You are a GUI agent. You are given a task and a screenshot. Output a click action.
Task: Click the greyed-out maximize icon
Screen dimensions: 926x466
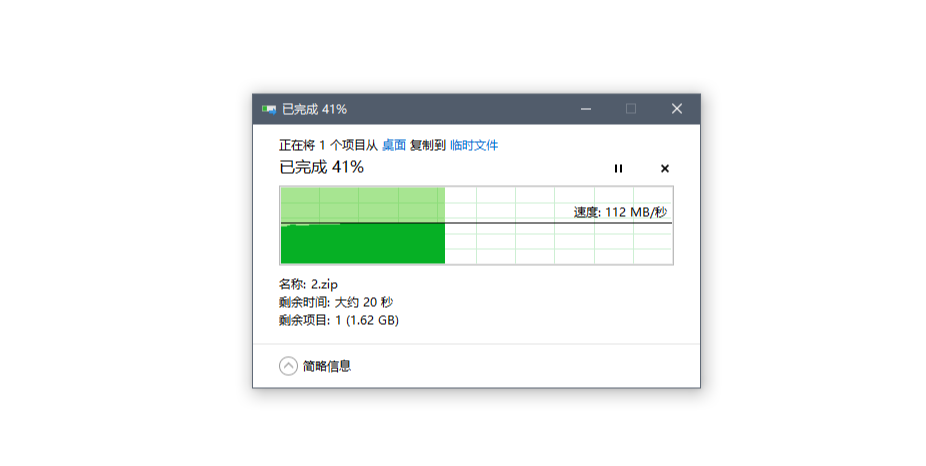631,109
